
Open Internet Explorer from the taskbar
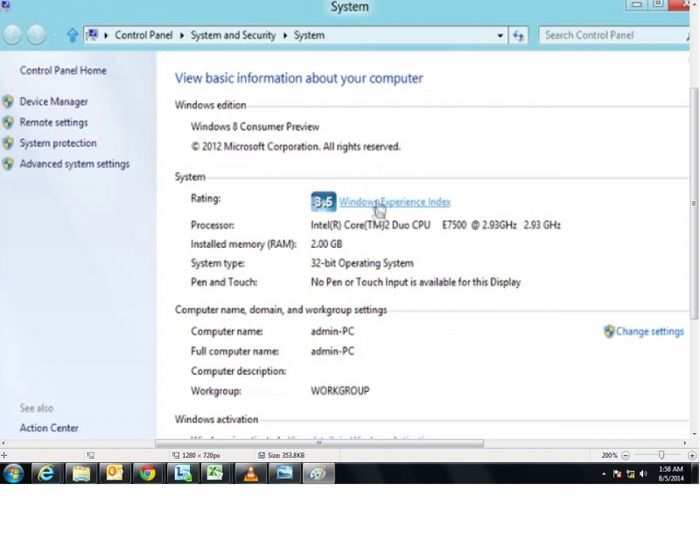click(47, 473)
